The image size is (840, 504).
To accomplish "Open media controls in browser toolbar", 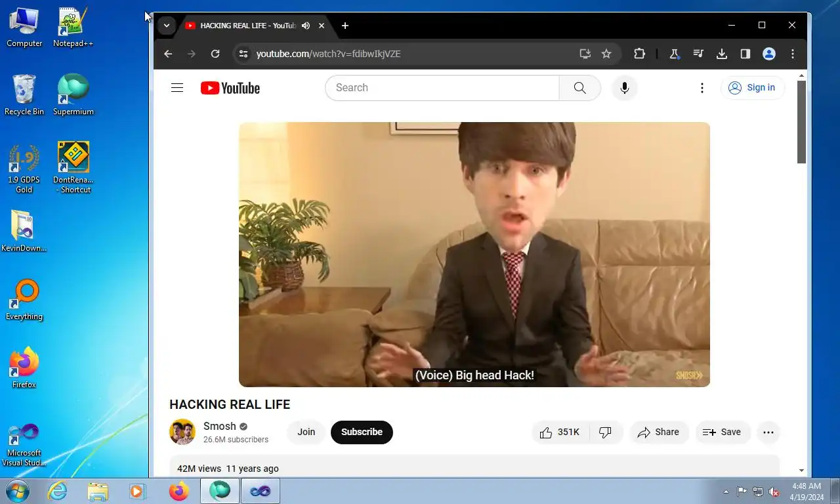I will [698, 54].
